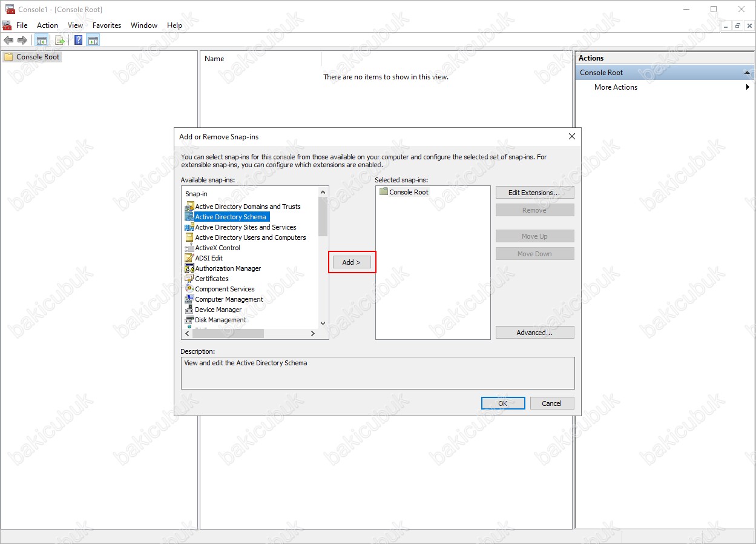Select the Authorization Manager snap-in icon
This screenshot has width=756, height=544.
189,268
